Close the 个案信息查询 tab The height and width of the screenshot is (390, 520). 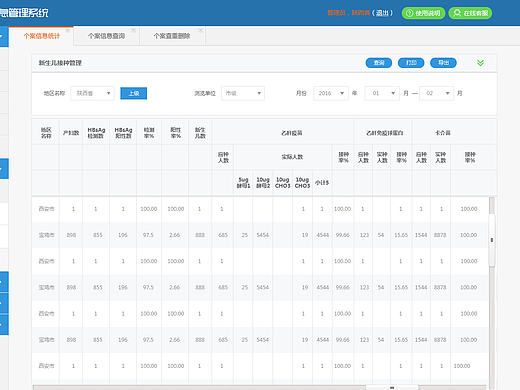133,30
